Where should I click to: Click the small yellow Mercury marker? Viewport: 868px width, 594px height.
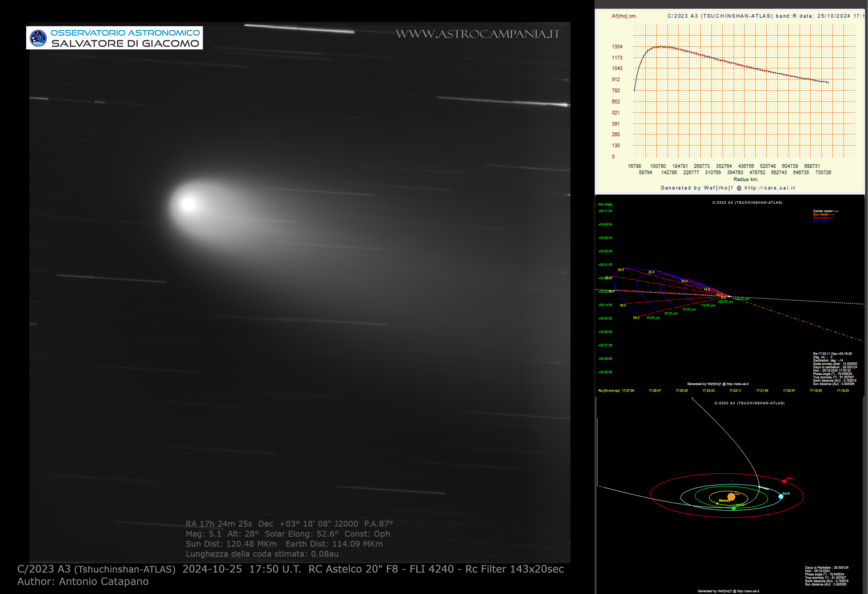(717, 504)
